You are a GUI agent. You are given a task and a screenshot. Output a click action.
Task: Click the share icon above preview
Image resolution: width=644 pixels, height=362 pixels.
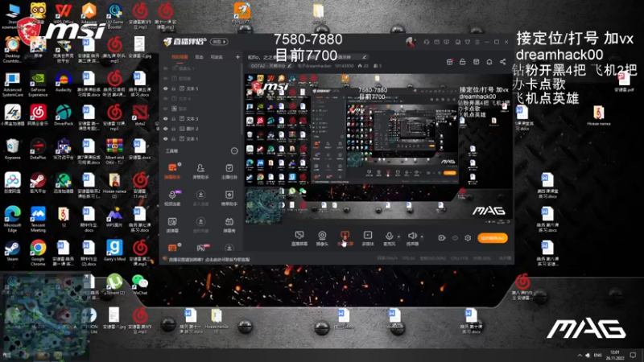pos(502,62)
